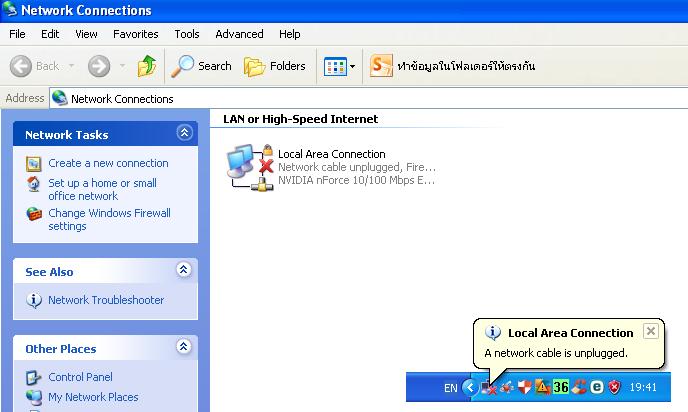Open the Views dropdown arrow
Screen dimensions: 688x412
tap(352, 67)
